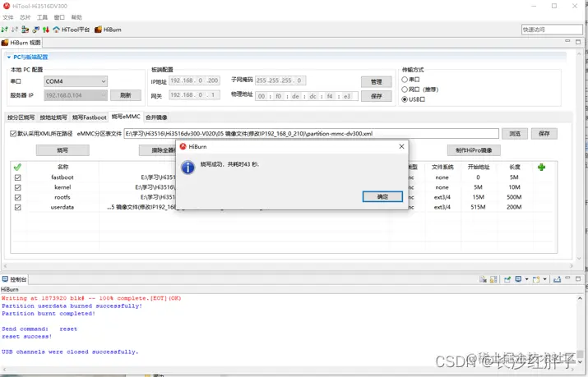Toggle console scroll lock icon
Image resolution: width=588 pixels, height=377 pixels.
(x=493, y=279)
